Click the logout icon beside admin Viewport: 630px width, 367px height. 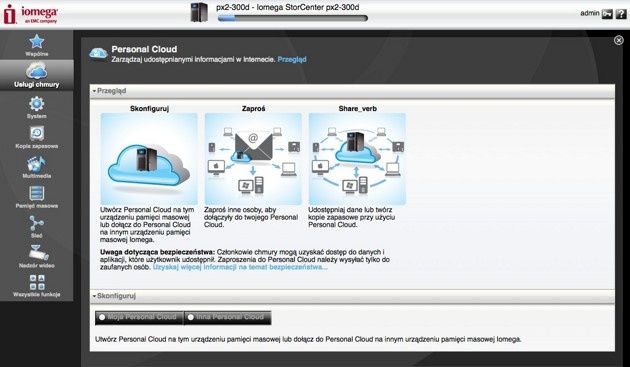click(x=607, y=14)
